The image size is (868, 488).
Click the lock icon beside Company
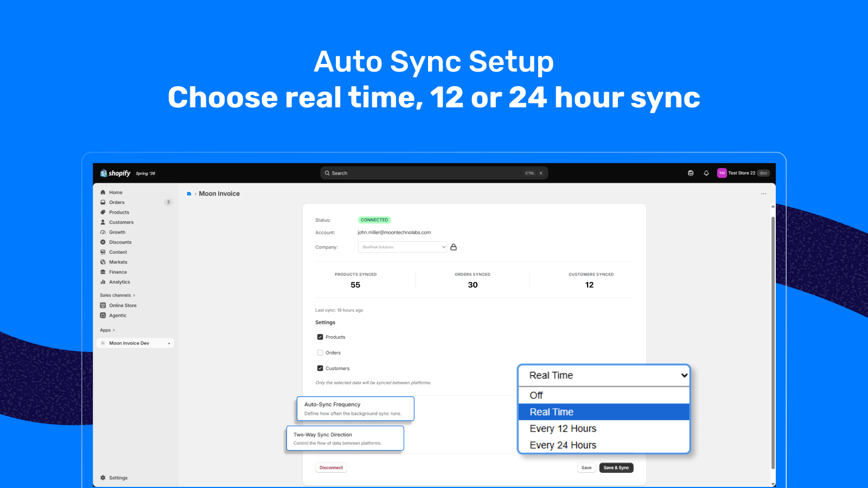click(454, 247)
